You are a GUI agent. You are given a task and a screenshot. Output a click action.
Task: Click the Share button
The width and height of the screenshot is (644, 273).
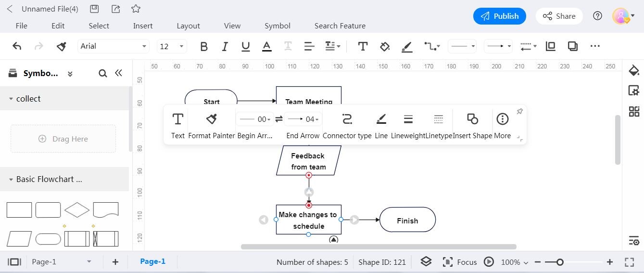[559, 16]
